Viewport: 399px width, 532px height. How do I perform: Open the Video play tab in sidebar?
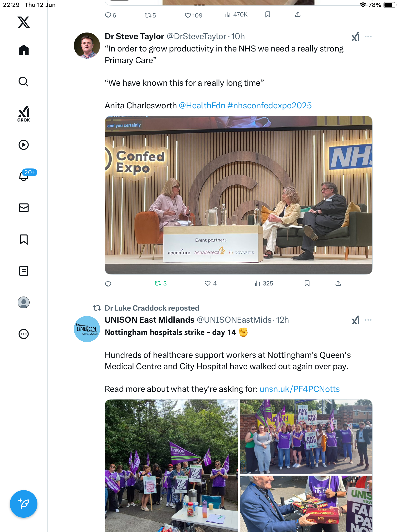tap(24, 145)
